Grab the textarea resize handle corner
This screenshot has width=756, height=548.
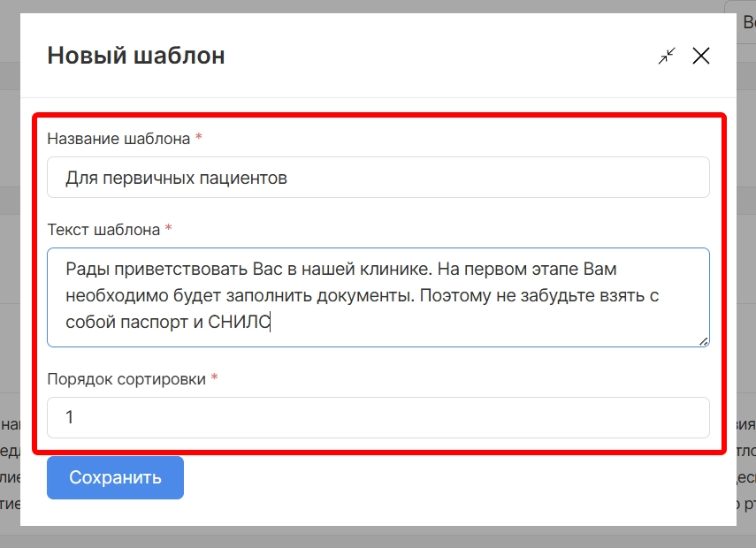pyautogui.click(x=704, y=341)
